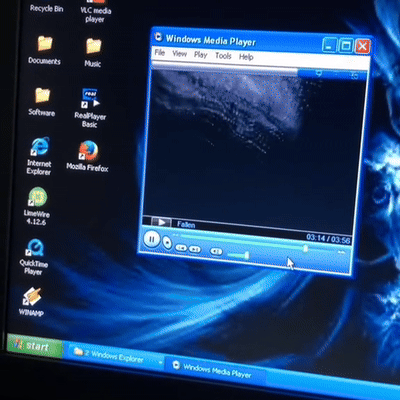Pause playback in Windows Media Player
Image resolution: width=400 pixels, height=400 pixels.
(x=152, y=239)
